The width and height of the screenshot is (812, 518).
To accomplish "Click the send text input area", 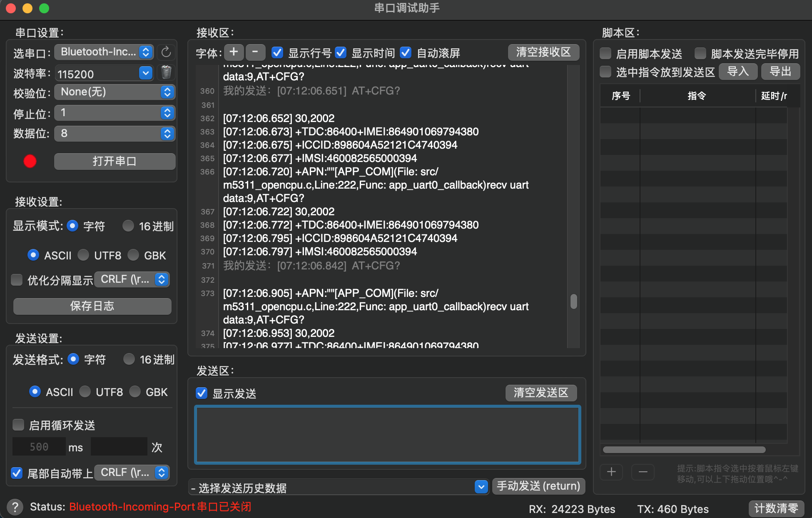I will pos(388,435).
